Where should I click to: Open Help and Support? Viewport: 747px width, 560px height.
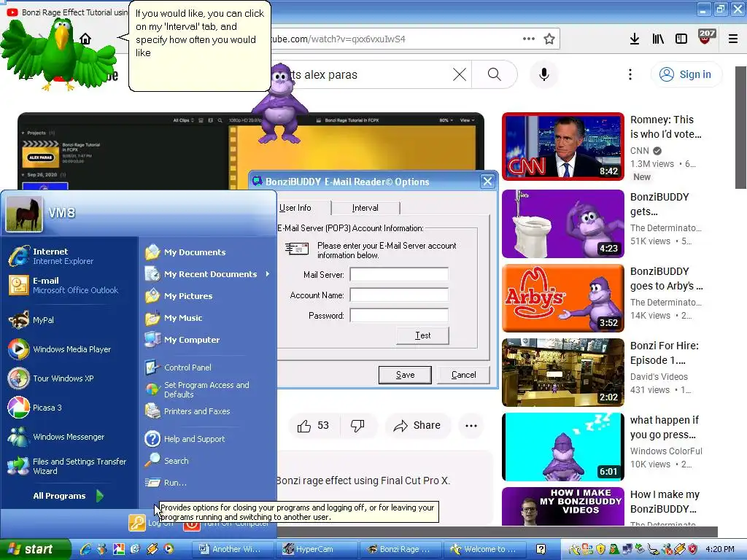[185, 438]
